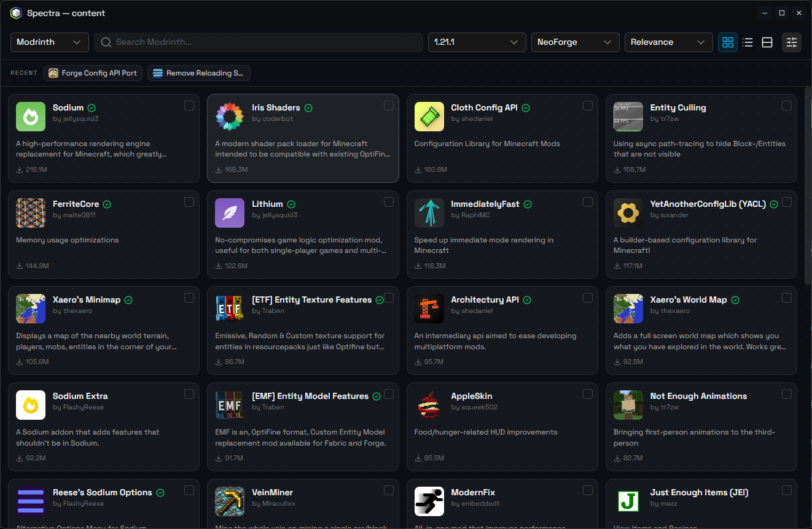Open the ModernFix title
The image size is (812, 529).
[473, 492]
